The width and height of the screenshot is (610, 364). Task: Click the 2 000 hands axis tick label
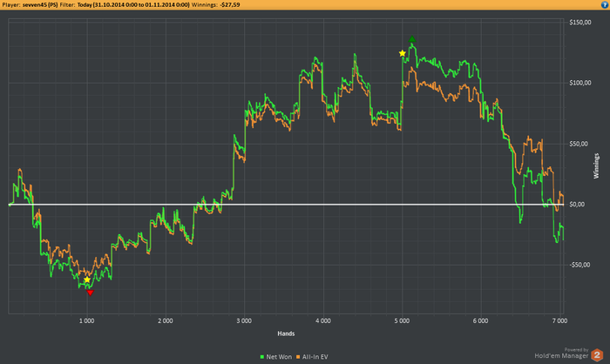166,320
